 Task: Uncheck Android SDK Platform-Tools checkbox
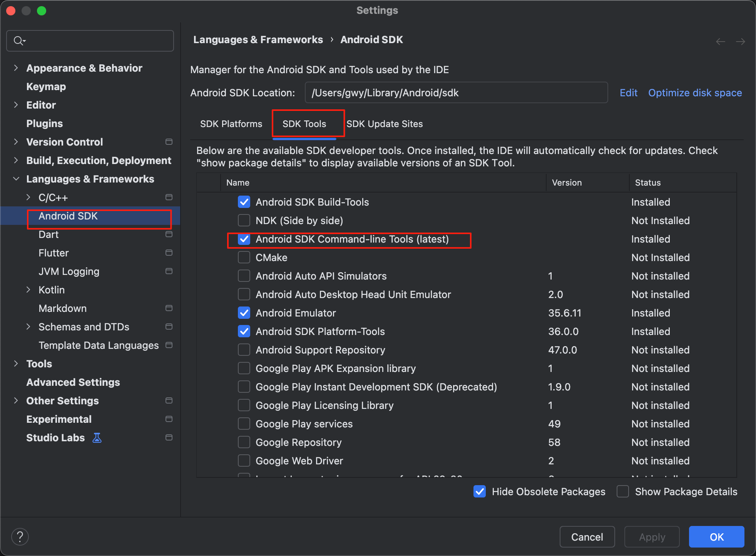pos(244,331)
